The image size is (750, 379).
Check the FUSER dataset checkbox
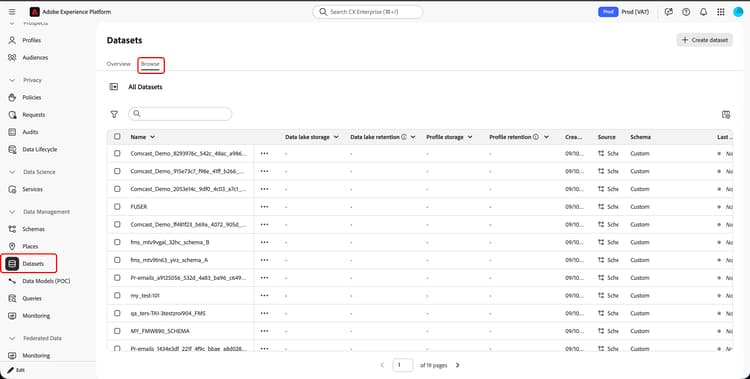(117, 207)
